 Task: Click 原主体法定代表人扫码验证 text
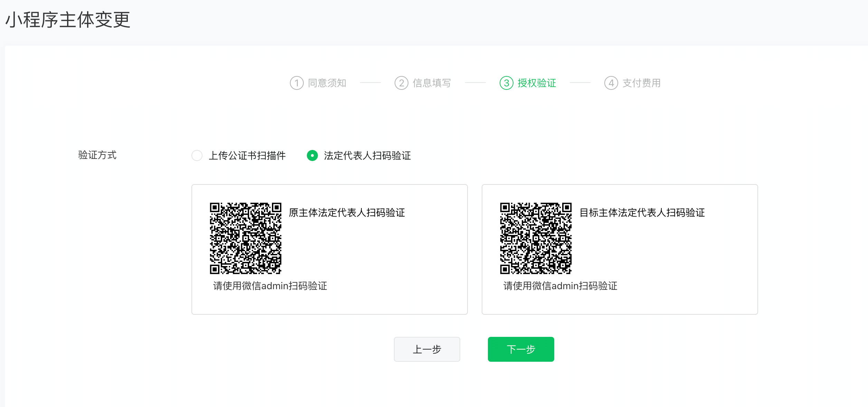pyautogui.click(x=347, y=212)
